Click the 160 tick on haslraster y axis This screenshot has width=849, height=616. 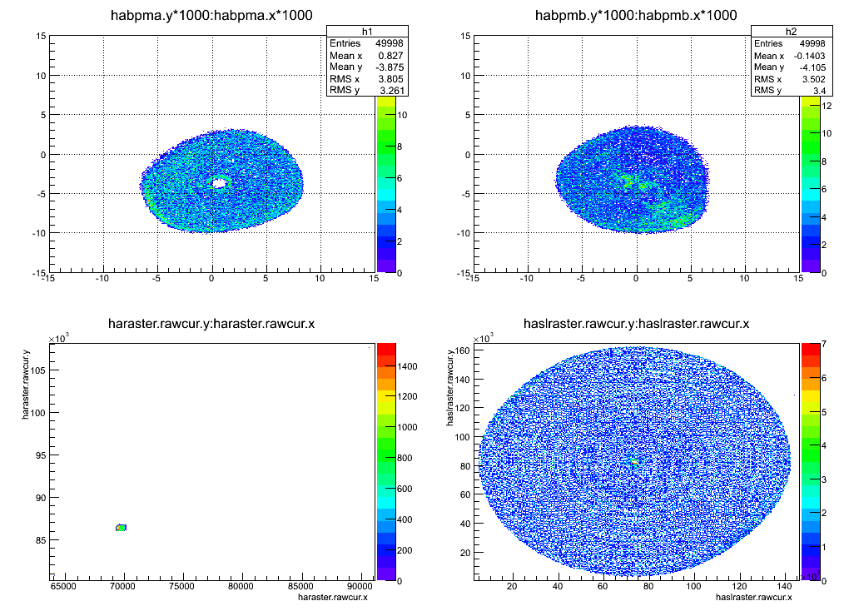tap(463, 350)
